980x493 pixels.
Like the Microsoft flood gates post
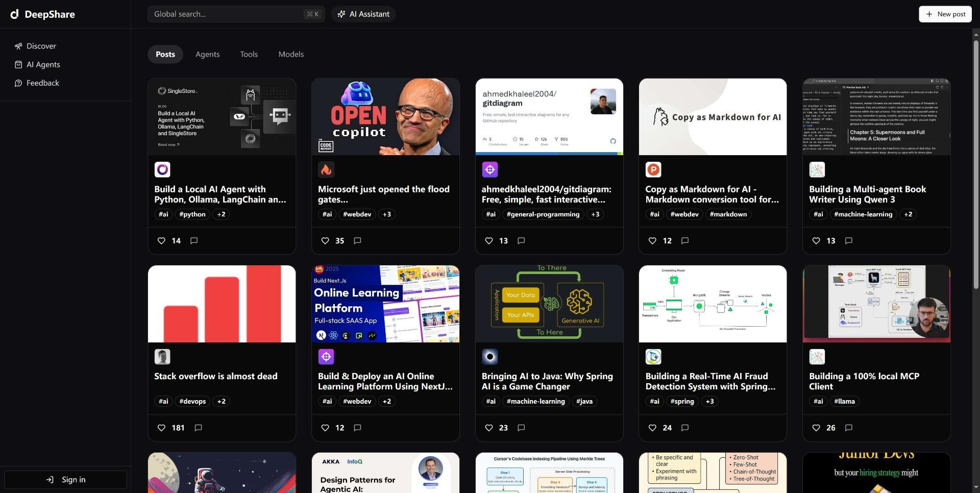(325, 241)
